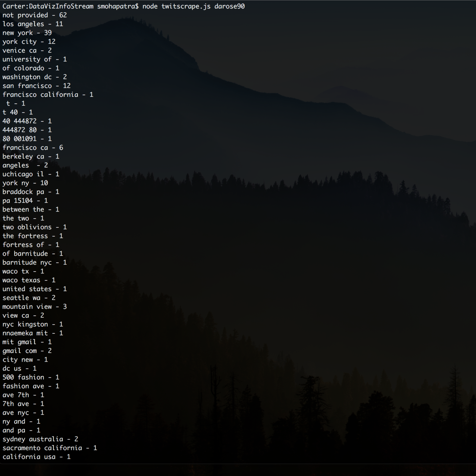Viewport: 476px width, 476px height.
Task: Select 'sacramento california - 1' output line
Action: coord(50,448)
